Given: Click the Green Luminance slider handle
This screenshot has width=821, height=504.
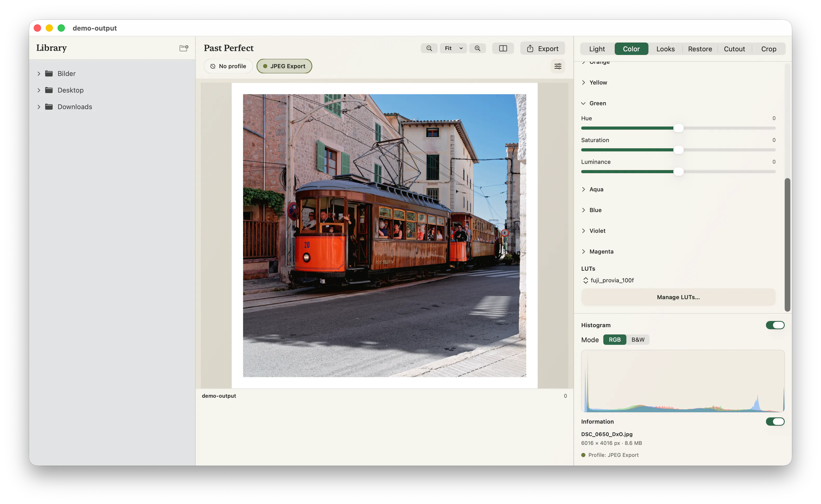Looking at the screenshot, I should click(678, 172).
